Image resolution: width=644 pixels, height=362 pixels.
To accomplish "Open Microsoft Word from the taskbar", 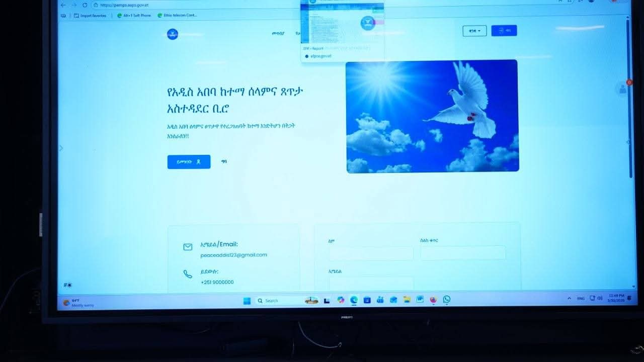I will point(420,300).
